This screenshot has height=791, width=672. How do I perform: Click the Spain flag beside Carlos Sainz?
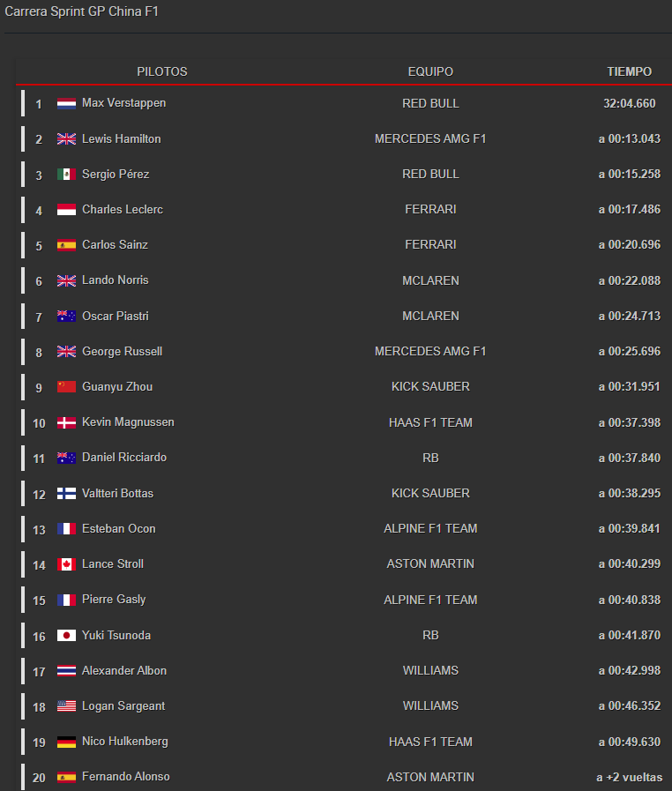(x=67, y=245)
